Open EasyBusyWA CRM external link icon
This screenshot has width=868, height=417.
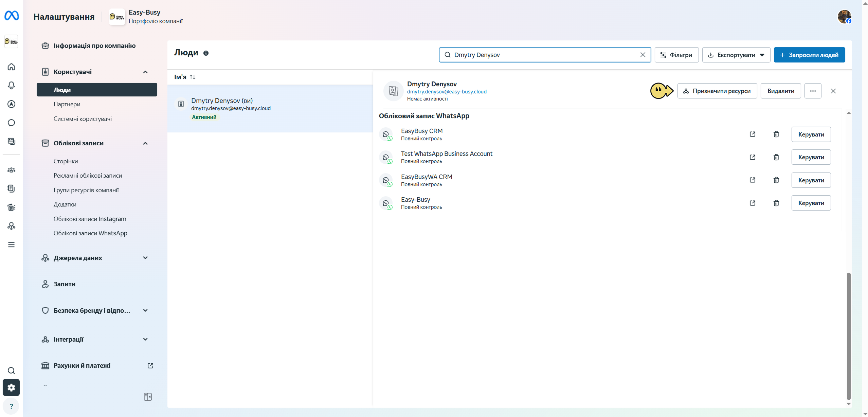click(x=753, y=180)
